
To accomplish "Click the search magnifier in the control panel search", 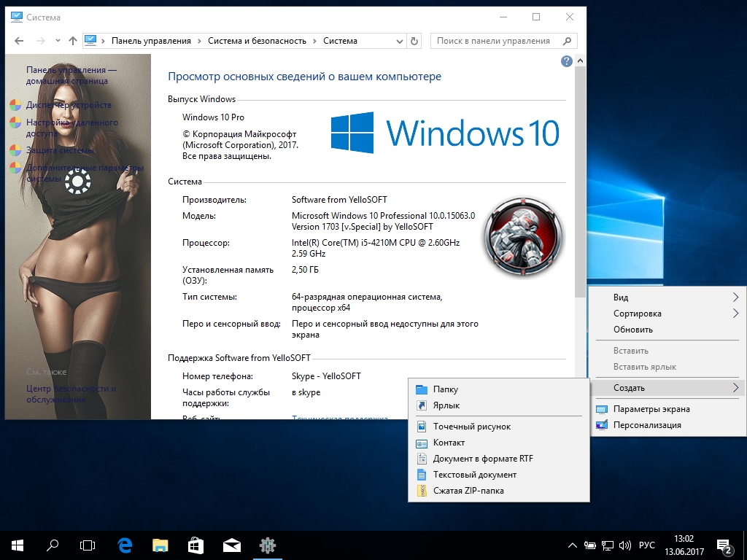I will click(567, 41).
